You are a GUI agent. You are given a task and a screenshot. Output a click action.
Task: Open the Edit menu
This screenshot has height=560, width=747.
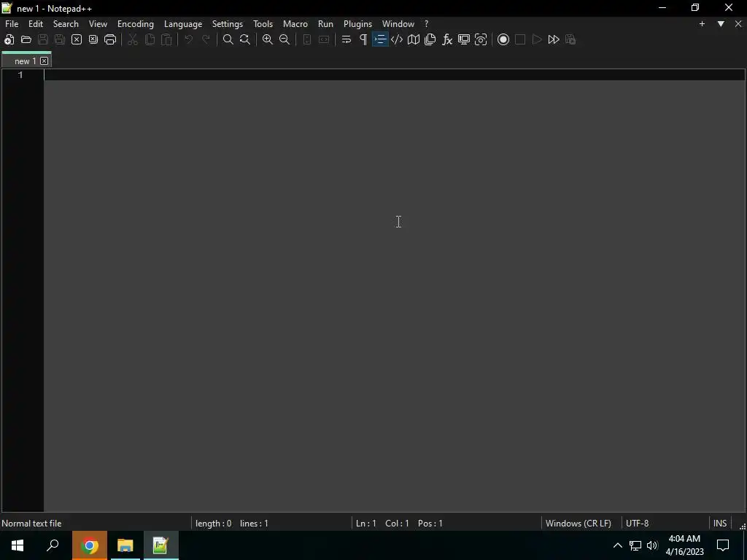[x=36, y=24]
